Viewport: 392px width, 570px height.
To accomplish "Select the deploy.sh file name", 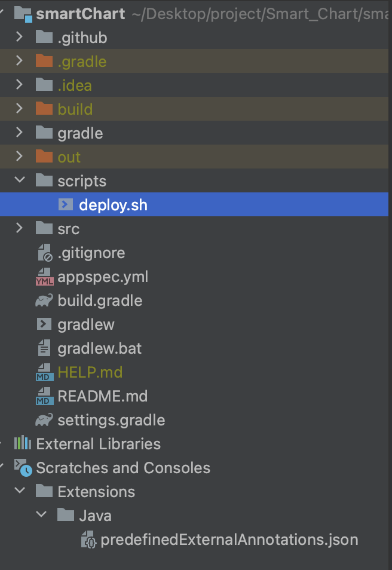I will click(x=113, y=205).
